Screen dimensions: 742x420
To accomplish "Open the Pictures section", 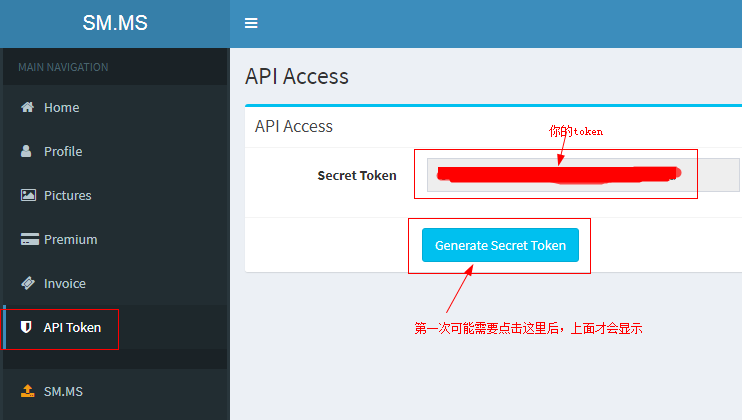I will [x=115, y=195].
